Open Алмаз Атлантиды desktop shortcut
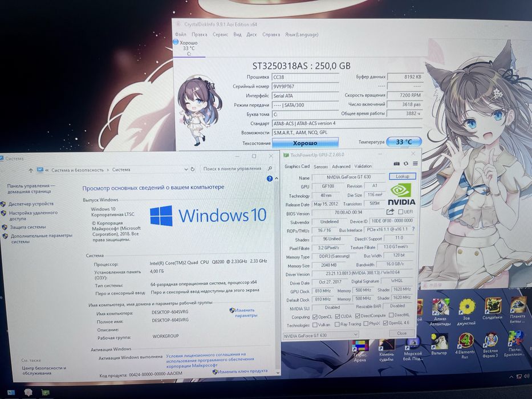Screen dimensions: 532x399 coord(440,312)
